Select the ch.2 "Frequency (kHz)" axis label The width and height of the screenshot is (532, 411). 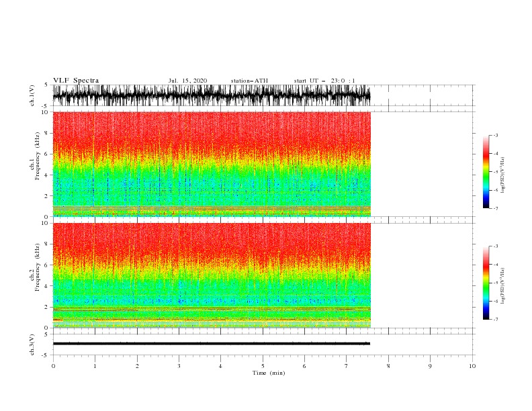(x=38, y=267)
